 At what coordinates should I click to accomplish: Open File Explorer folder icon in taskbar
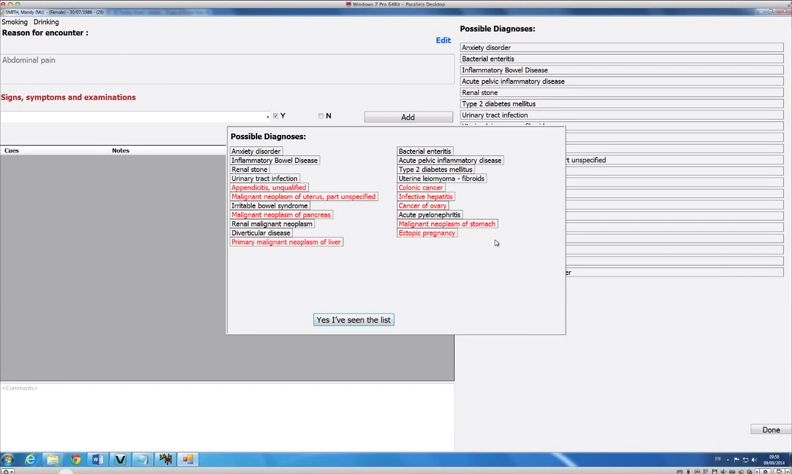tap(52, 459)
